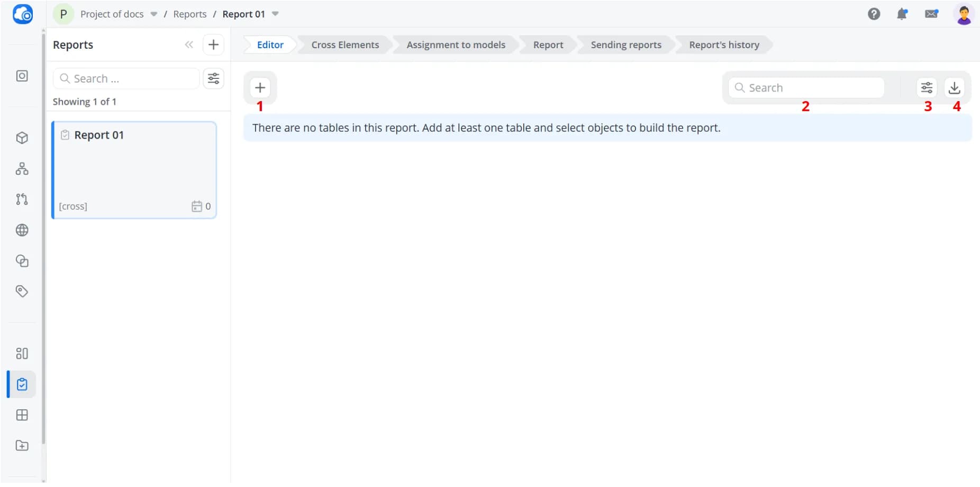Open the Report's history tab
This screenshot has width=980, height=487.
724,45
